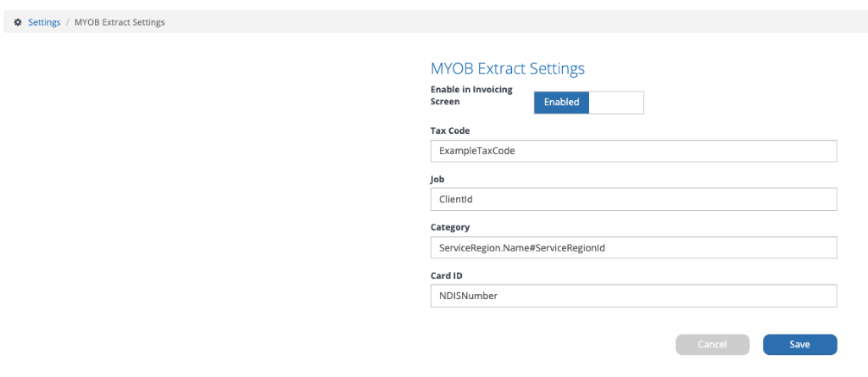Click the gear icon in the breadcrumb
This screenshot has width=868, height=377.
(x=18, y=23)
